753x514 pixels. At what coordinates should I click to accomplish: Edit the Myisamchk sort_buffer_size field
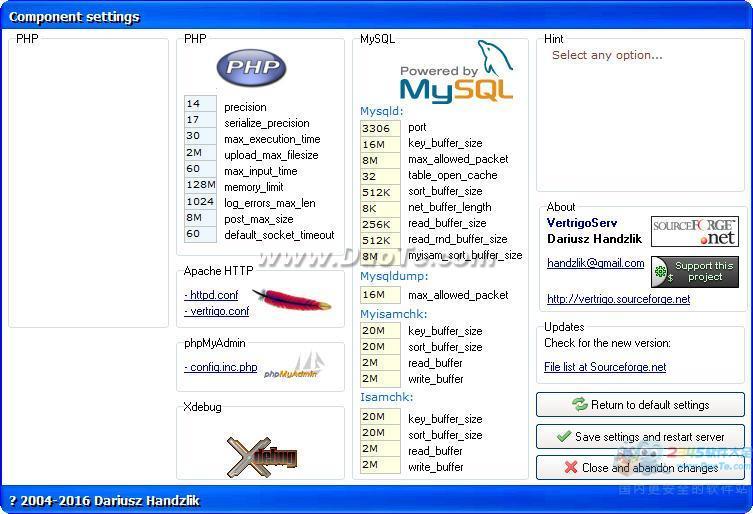(x=380, y=346)
